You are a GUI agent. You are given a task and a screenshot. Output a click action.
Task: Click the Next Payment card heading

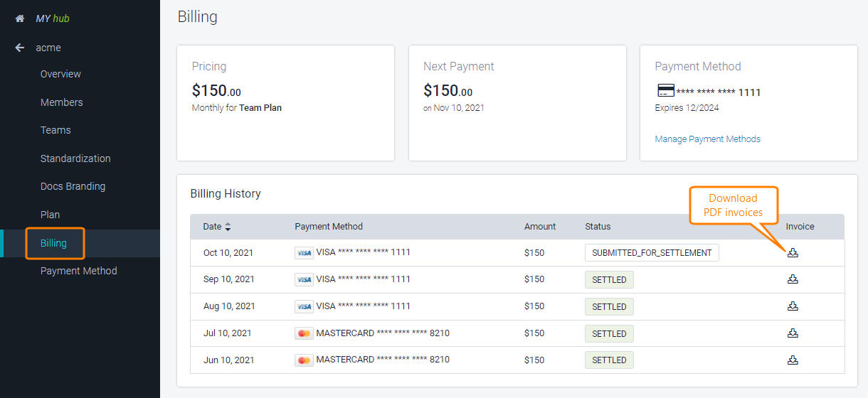pyautogui.click(x=459, y=66)
